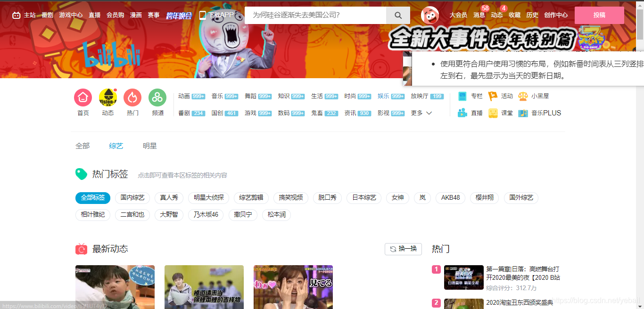
Task: Open the 历史 history link
Action: [x=532, y=15]
